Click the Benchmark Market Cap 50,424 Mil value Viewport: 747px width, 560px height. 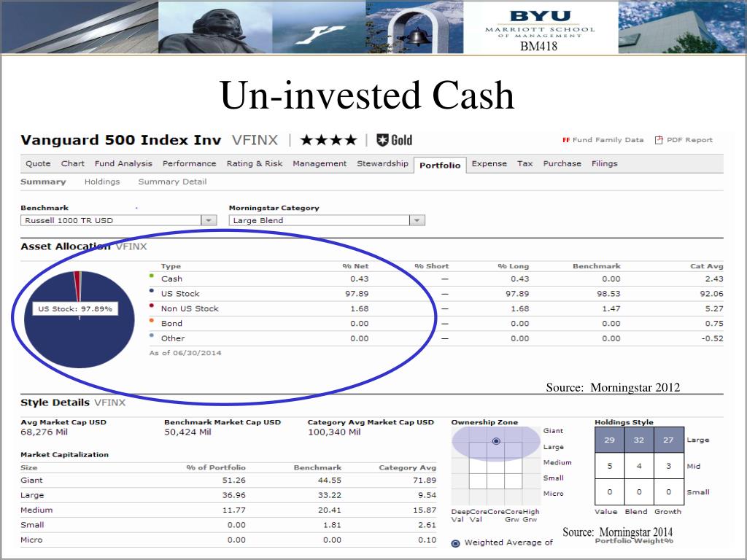[187, 432]
